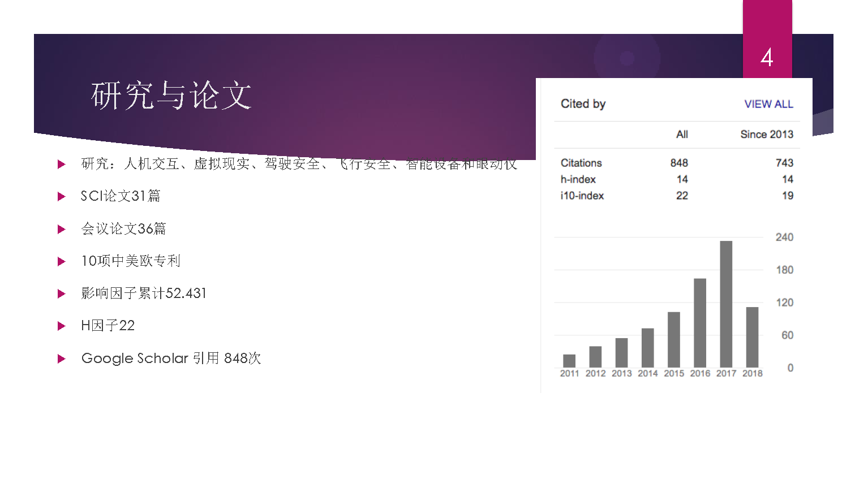Click the VIEW ALL link
868x488 pixels.
768,104
